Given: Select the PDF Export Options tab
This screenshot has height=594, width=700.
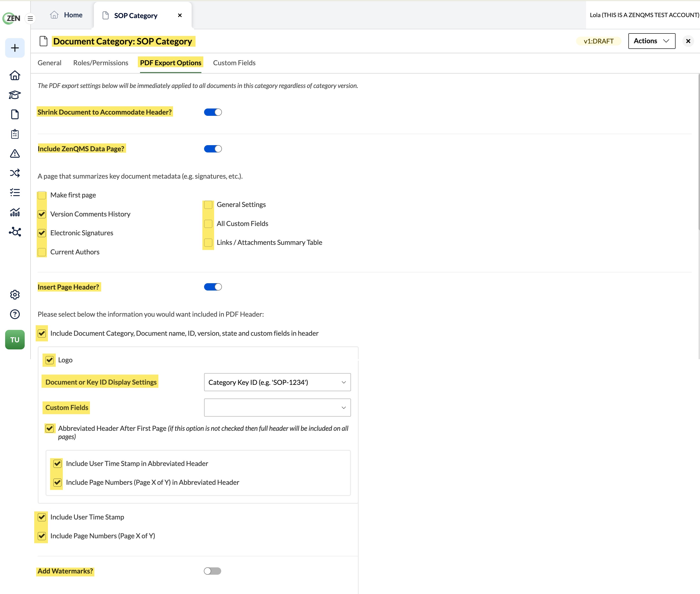Looking at the screenshot, I should pyautogui.click(x=171, y=63).
